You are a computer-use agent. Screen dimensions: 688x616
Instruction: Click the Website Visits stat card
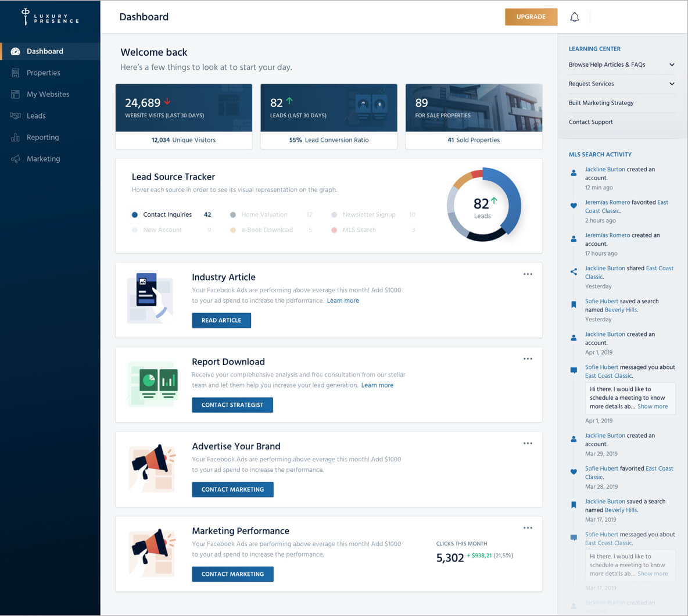pyautogui.click(x=184, y=116)
